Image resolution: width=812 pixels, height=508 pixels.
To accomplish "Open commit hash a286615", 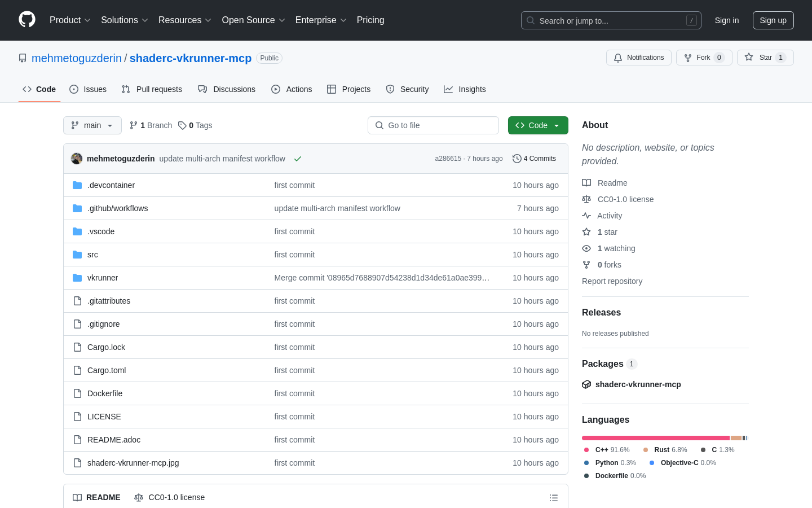I will click(448, 159).
